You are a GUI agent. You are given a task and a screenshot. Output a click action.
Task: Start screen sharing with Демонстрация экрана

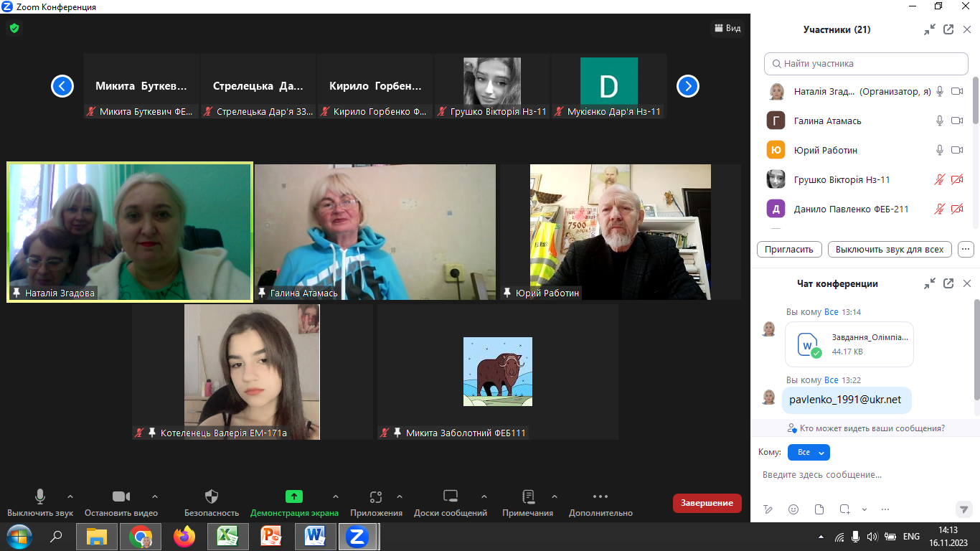(294, 496)
